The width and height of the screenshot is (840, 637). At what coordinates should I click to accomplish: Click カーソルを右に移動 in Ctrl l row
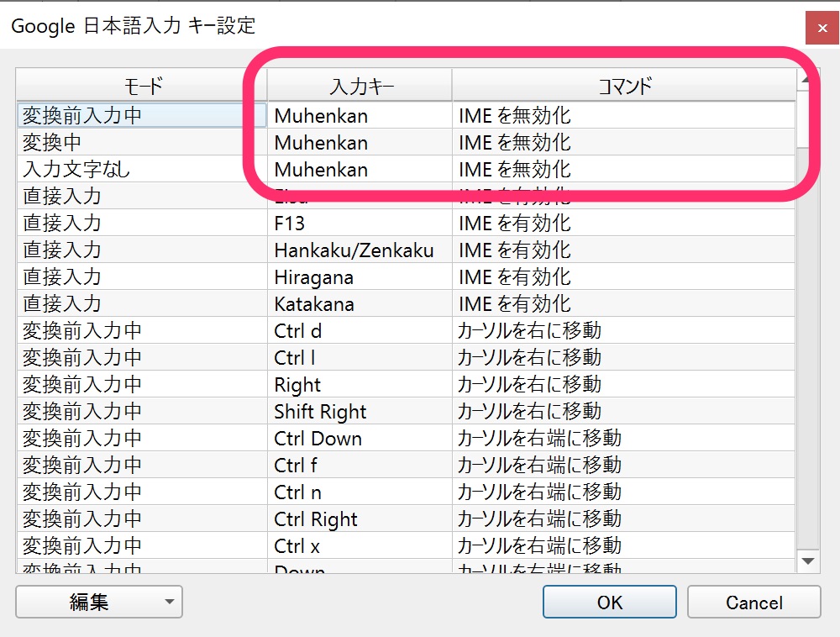[623, 357]
